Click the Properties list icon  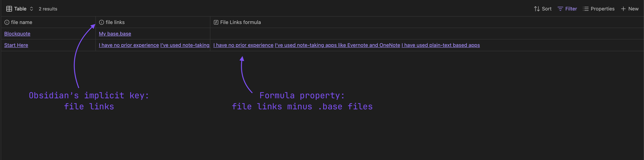coord(586,9)
